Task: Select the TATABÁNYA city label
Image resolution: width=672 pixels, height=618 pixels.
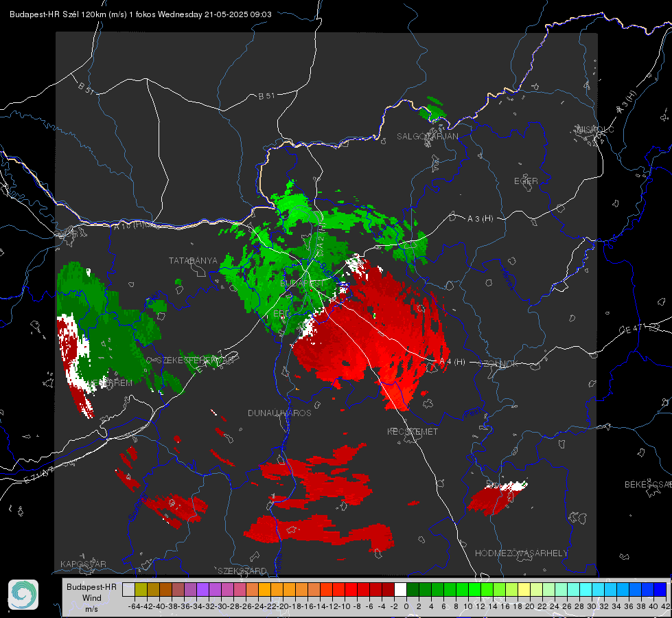Action: click(x=193, y=261)
